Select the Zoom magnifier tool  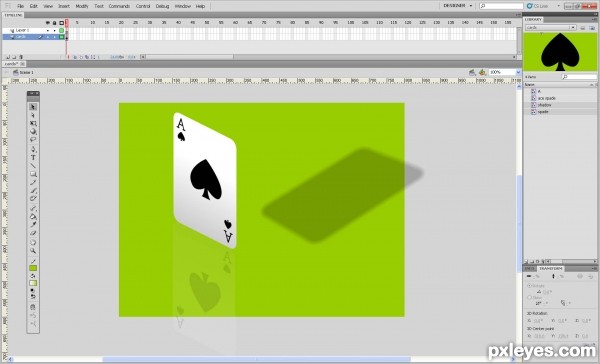point(33,251)
